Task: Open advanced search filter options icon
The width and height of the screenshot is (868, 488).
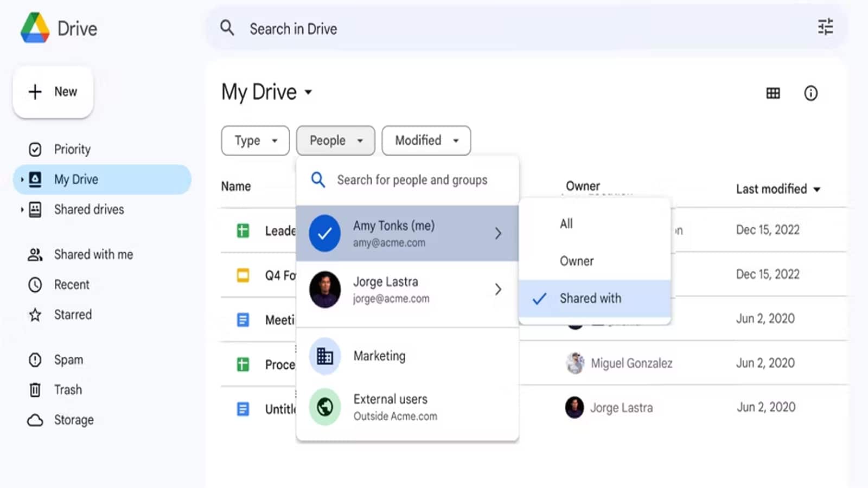Action: coord(825,27)
